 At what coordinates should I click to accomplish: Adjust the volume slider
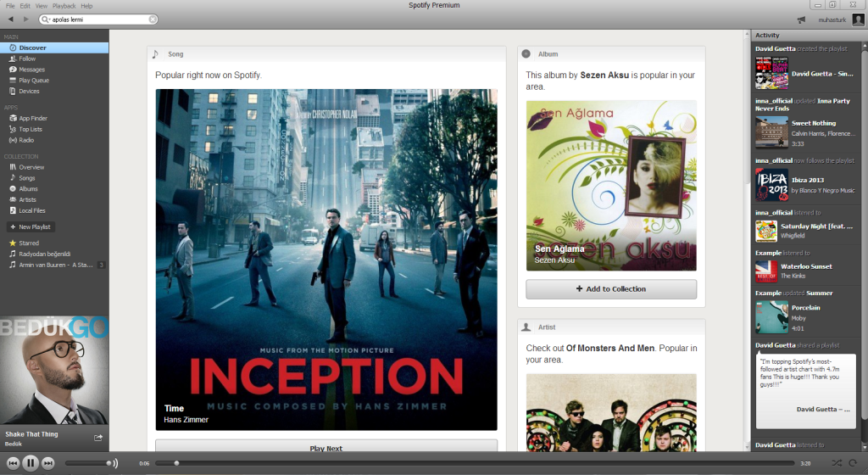click(x=88, y=463)
